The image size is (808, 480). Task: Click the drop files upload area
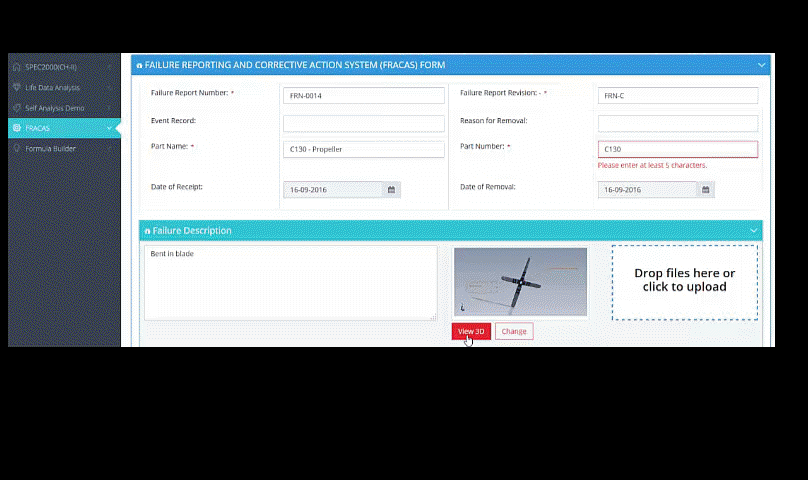(684, 281)
